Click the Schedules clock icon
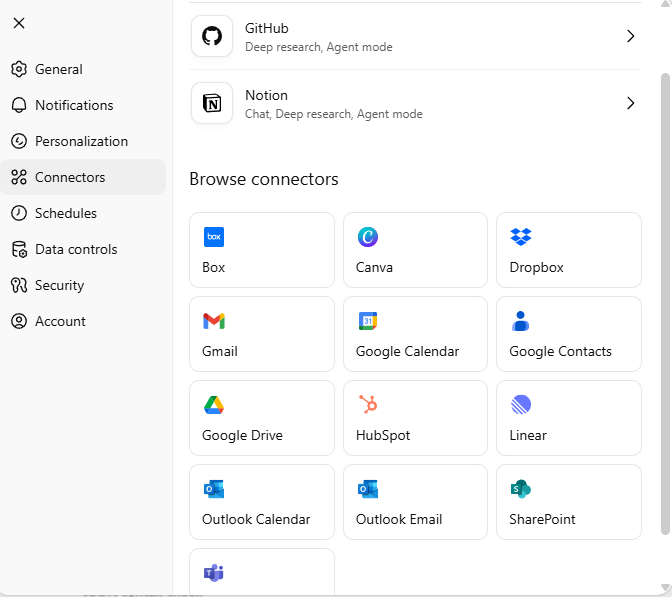This screenshot has width=672, height=597. 19,213
